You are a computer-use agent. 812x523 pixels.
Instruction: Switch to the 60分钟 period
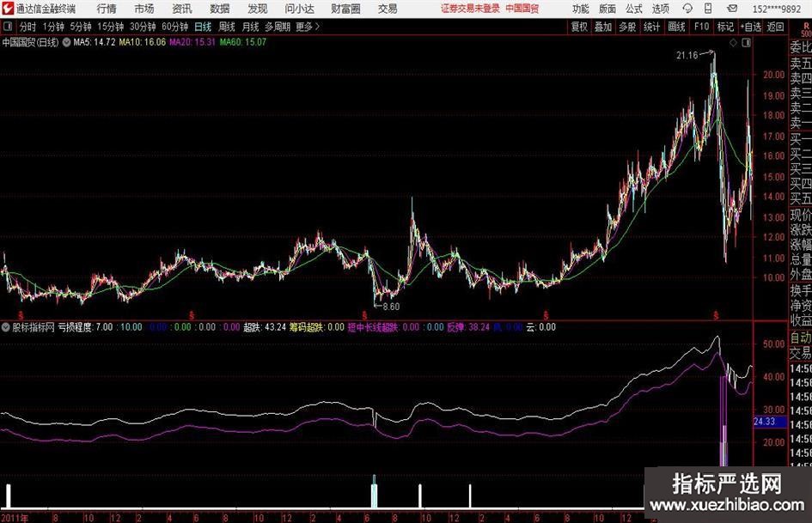pyautogui.click(x=175, y=27)
